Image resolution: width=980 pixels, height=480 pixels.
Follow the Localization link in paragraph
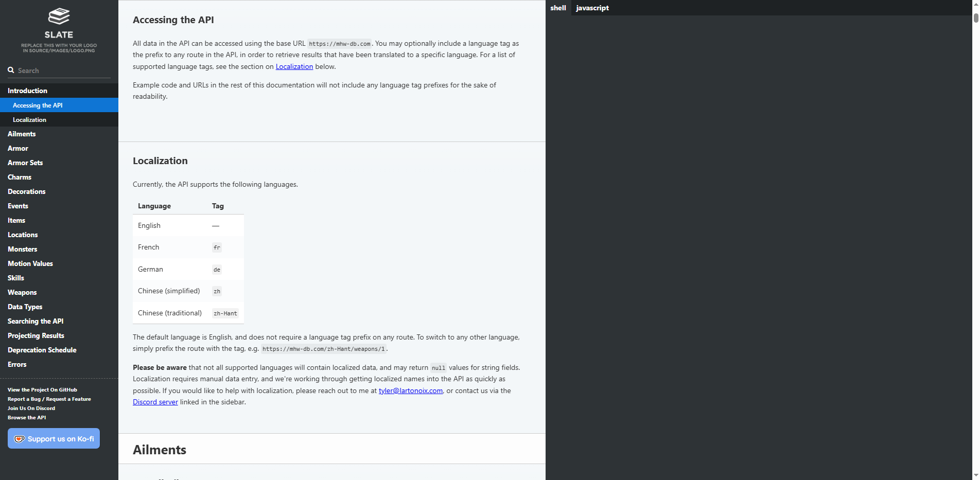tap(294, 66)
